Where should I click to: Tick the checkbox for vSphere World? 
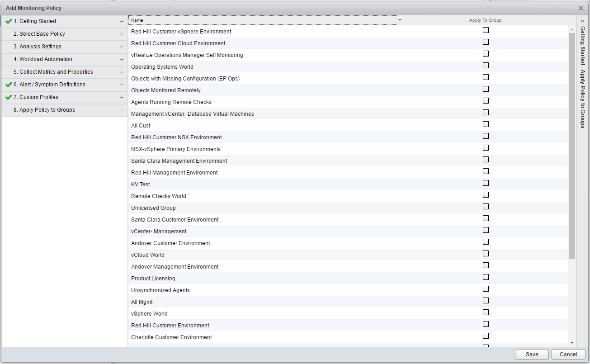pyautogui.click(x=486, y=312)
